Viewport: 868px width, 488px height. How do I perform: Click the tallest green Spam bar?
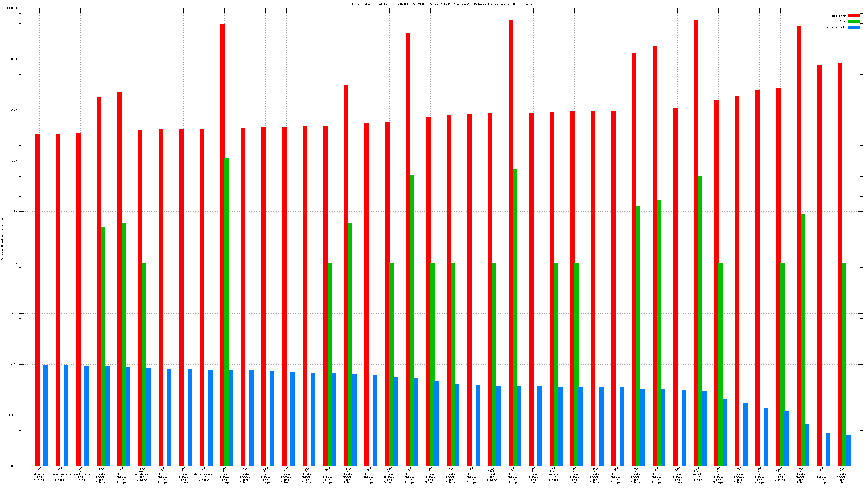point(226,312)
